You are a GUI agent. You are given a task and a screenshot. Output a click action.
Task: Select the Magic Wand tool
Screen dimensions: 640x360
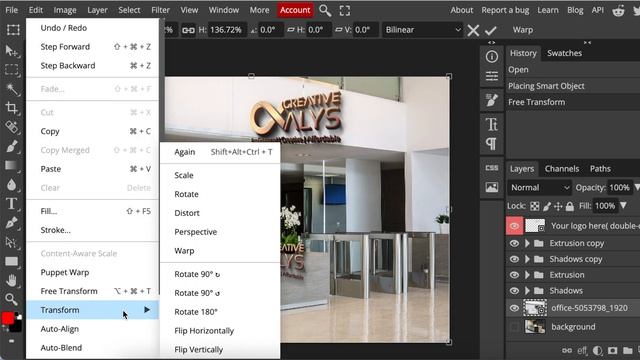[x=11, y=89]
